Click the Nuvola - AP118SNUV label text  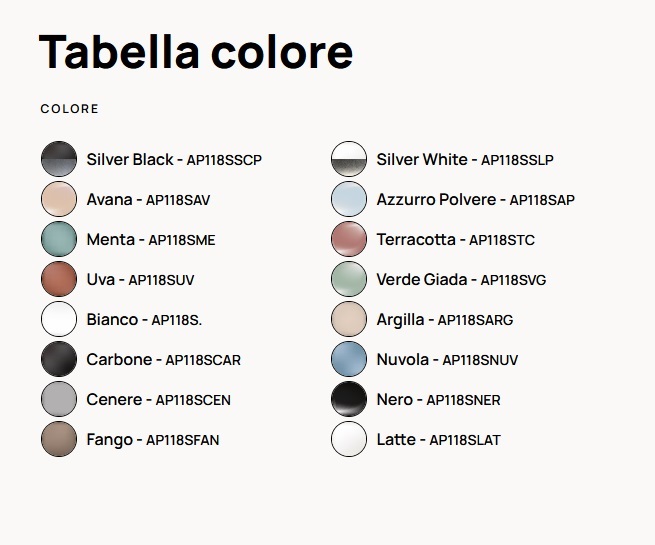point(447,360)
